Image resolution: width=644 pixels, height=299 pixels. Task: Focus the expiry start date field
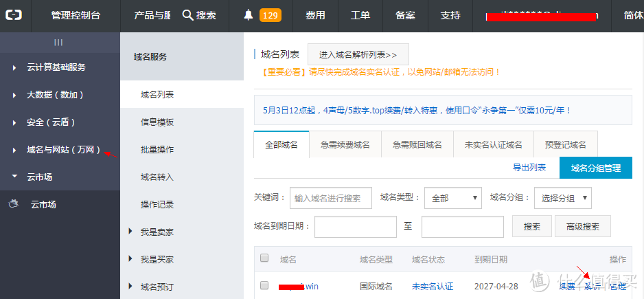(355, 227)
